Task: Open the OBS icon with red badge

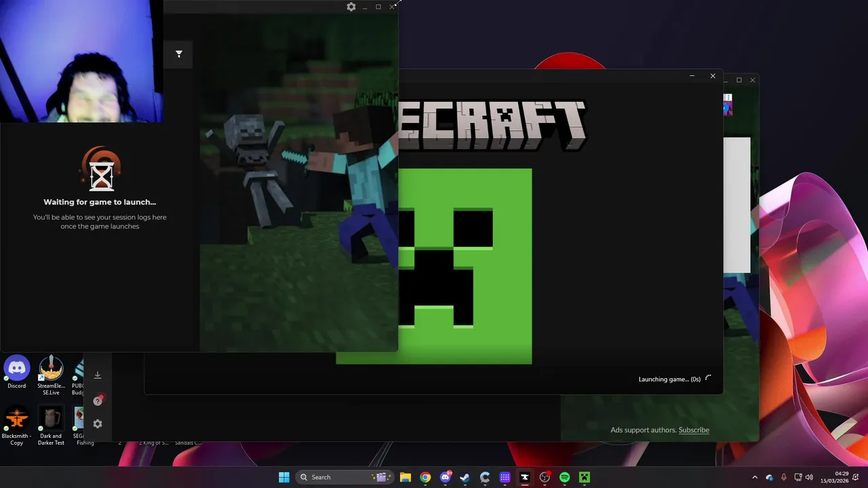Action: click(x=545, y=477)
